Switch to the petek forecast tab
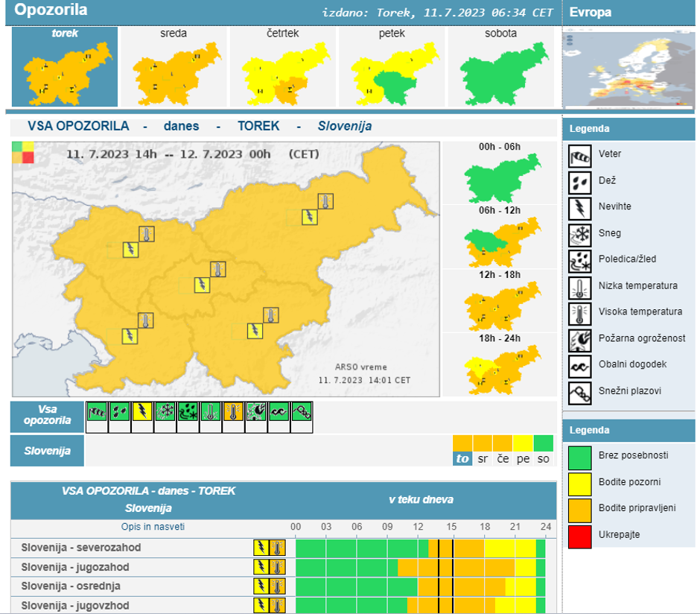 [x=392, y=67]
